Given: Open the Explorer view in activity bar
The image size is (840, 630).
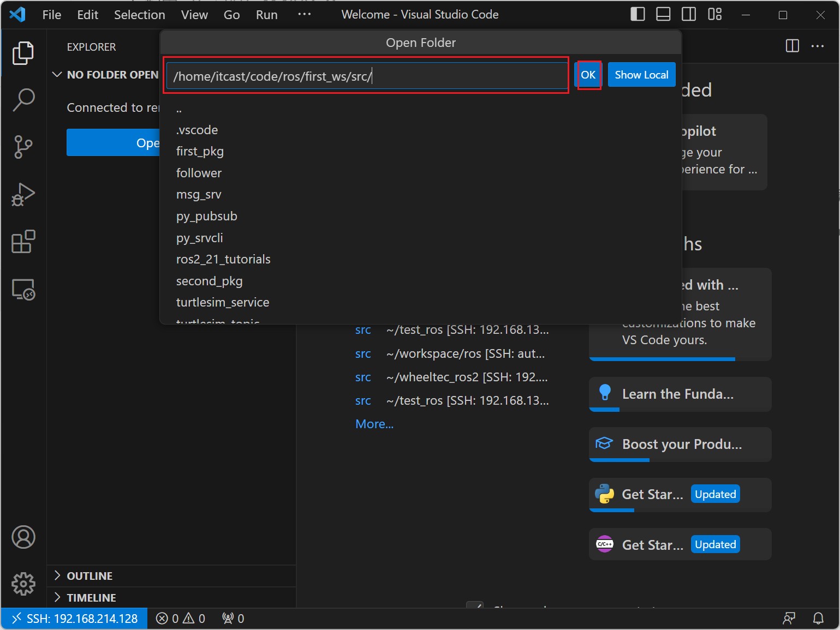Looking at the screenshot, I should (x=23, y=53).
